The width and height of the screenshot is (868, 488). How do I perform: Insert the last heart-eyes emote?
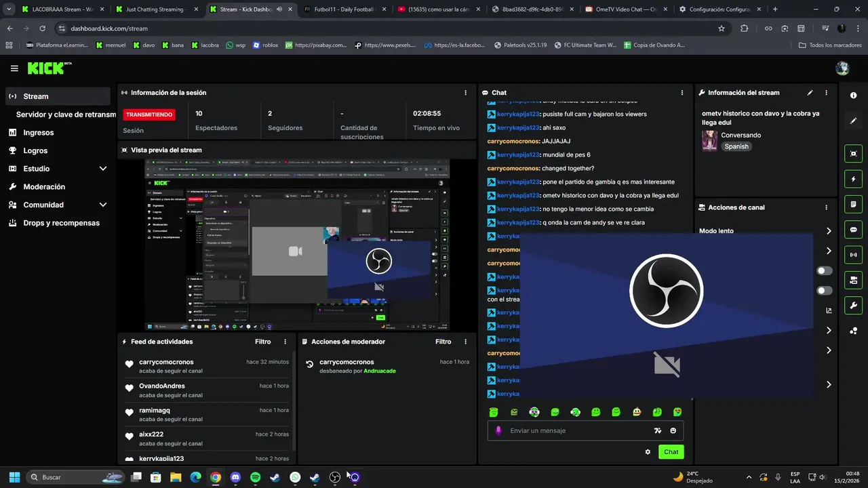677,412
